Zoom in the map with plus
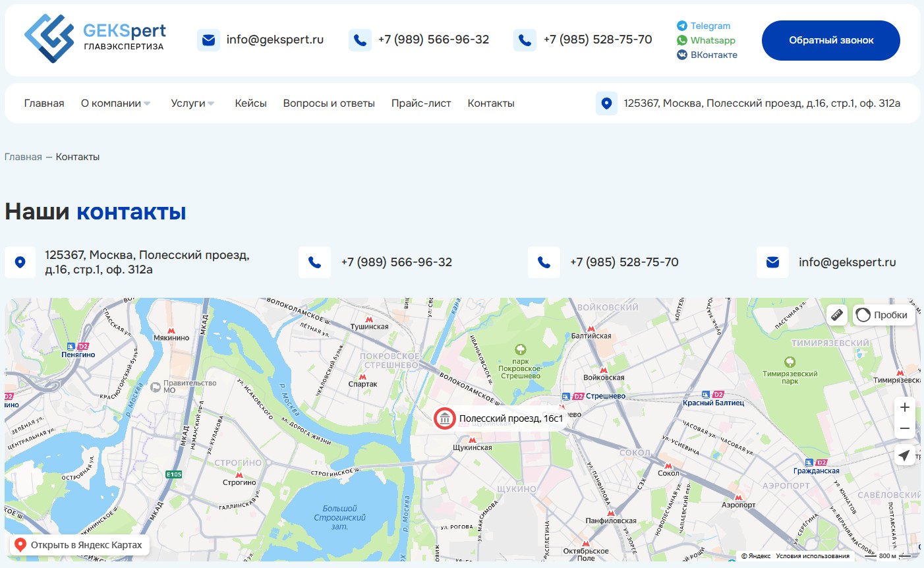 pyautogui.click(x=905, y=407)
